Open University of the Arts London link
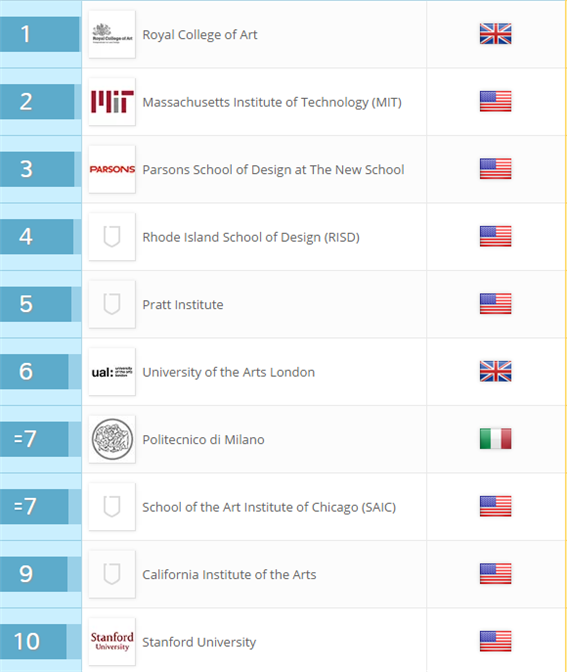The height and width of the screenshot is (672, 567). tap(228, 372)
